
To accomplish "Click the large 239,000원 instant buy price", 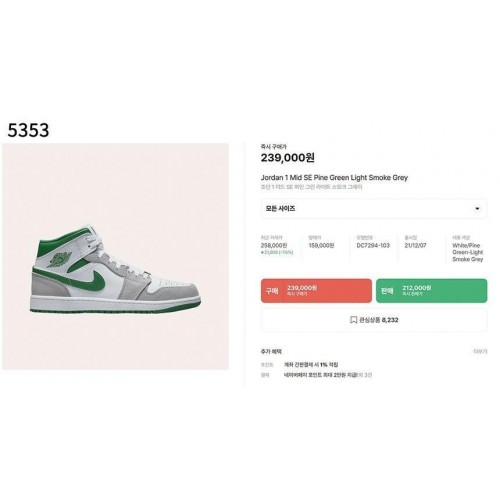I will click(x=287, y=158).
